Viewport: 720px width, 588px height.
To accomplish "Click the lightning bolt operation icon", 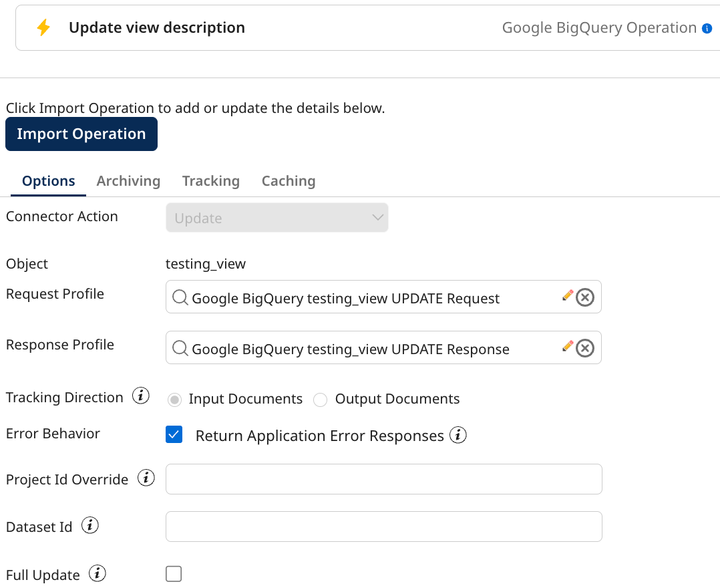I will point(44,27).
